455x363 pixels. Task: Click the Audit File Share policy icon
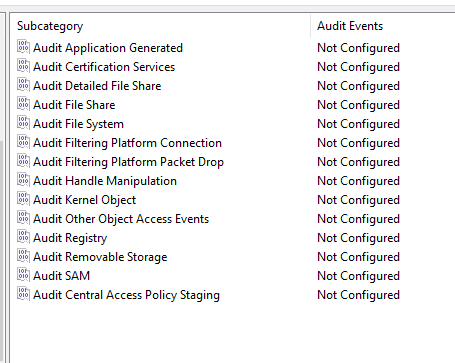pos(23,104)
